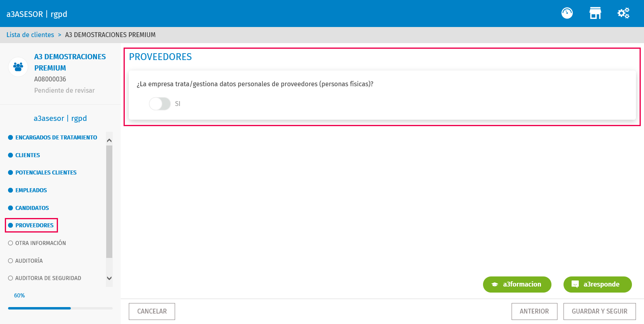Click the ANTERIOR button

click(x=535, y=312)
